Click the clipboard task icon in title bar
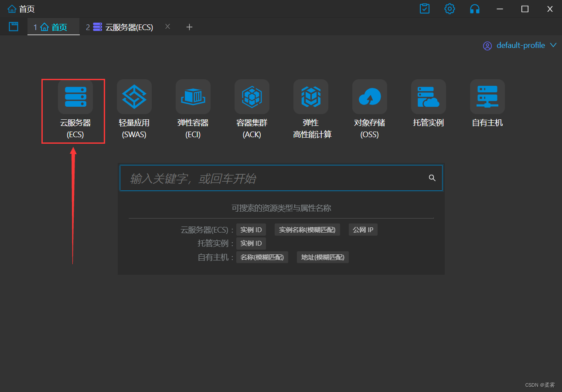562x392 pixels. [x=425, y=9]
